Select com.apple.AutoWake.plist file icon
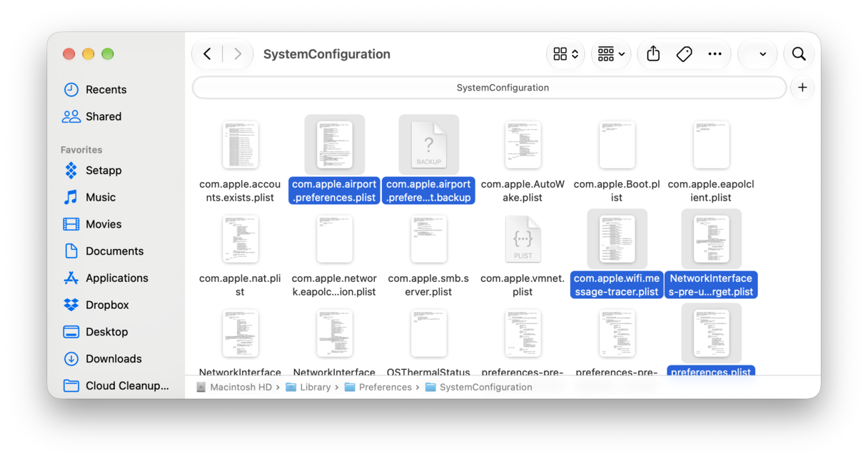Viewport: 868px width, 461px height. pyautogui.click(x=523, y=145)
